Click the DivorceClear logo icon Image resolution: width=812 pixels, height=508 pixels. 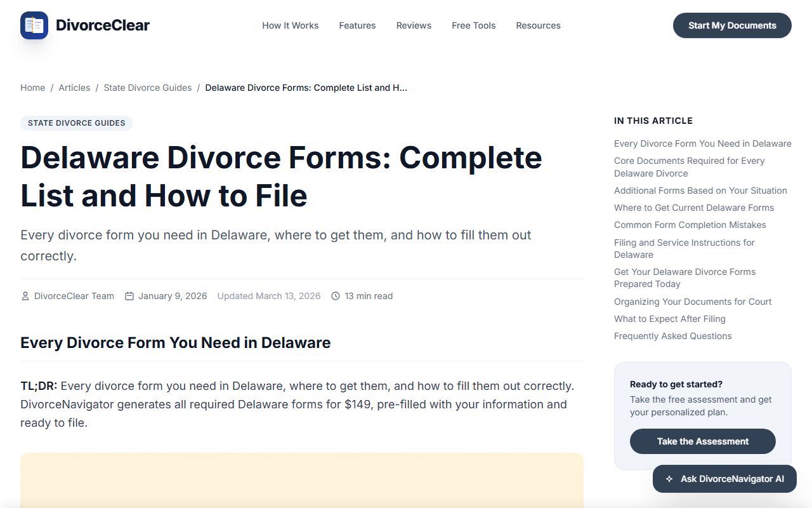pos(34,25)
